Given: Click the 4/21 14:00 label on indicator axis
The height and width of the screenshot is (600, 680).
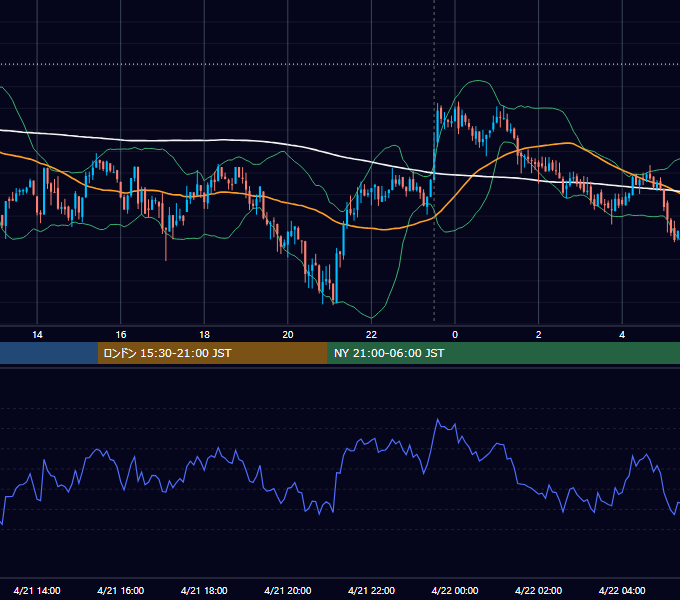Looking at the screenshot, I should tap(37, 590).
